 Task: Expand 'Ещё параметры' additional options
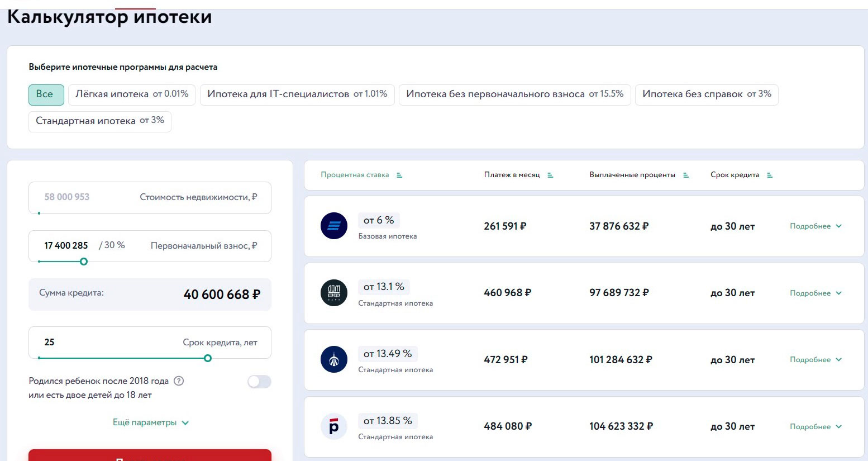tap(151, 422)
